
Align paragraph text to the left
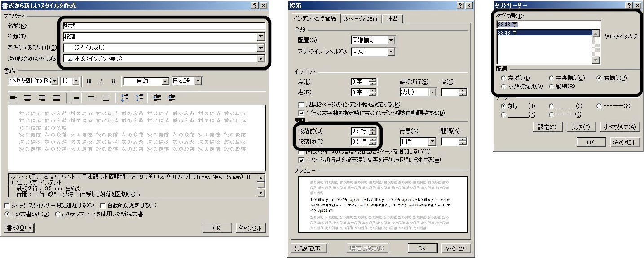click(x=14, y=97)
